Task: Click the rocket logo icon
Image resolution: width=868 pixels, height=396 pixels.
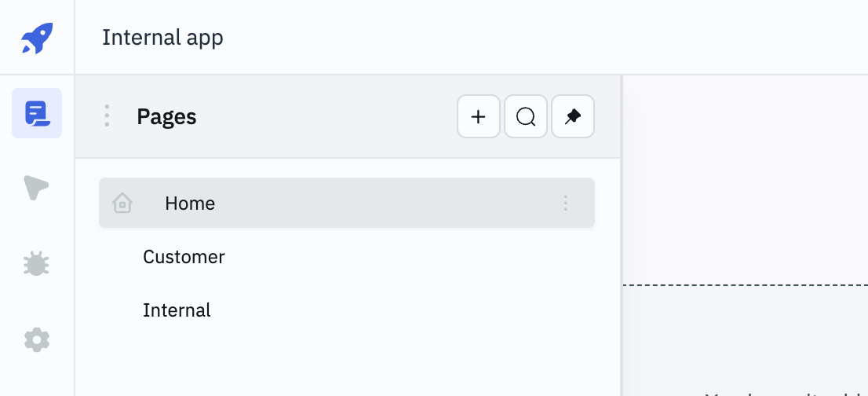Action: [x=37, y=38]
